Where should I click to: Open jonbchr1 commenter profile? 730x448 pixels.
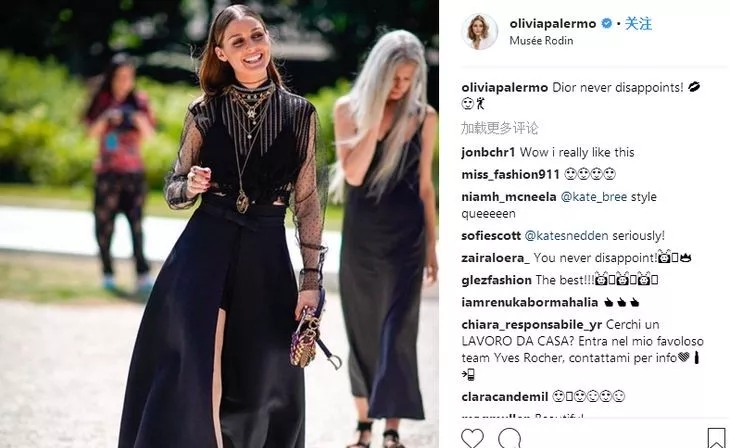[x=488, y=152]
